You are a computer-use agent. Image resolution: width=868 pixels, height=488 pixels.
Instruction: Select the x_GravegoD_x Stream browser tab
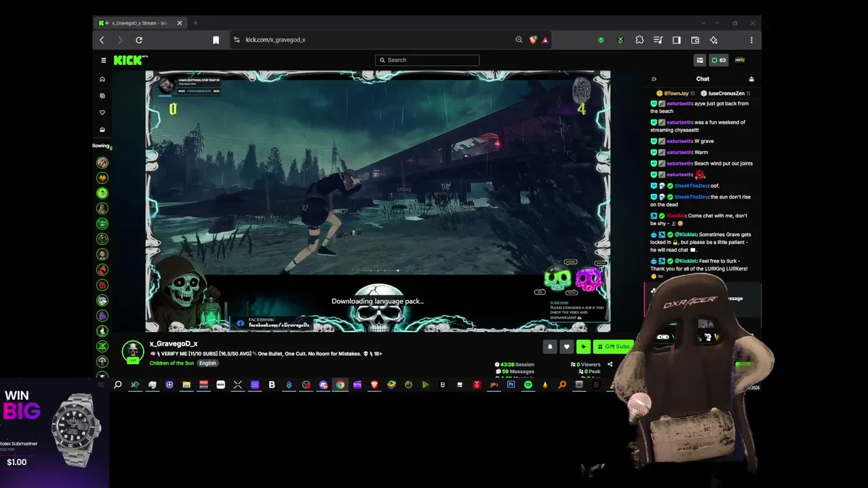pyautogui.click(x=140, y=23)
